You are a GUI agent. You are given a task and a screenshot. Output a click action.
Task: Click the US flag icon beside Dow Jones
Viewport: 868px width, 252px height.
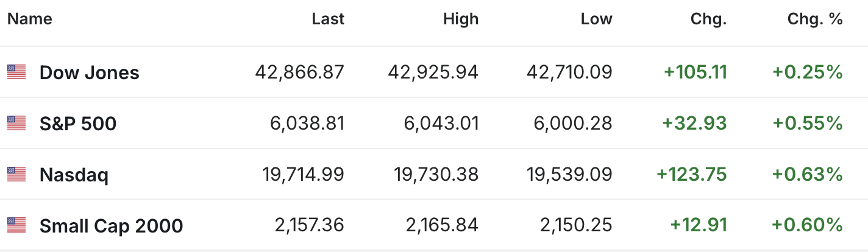coord(16,72)
